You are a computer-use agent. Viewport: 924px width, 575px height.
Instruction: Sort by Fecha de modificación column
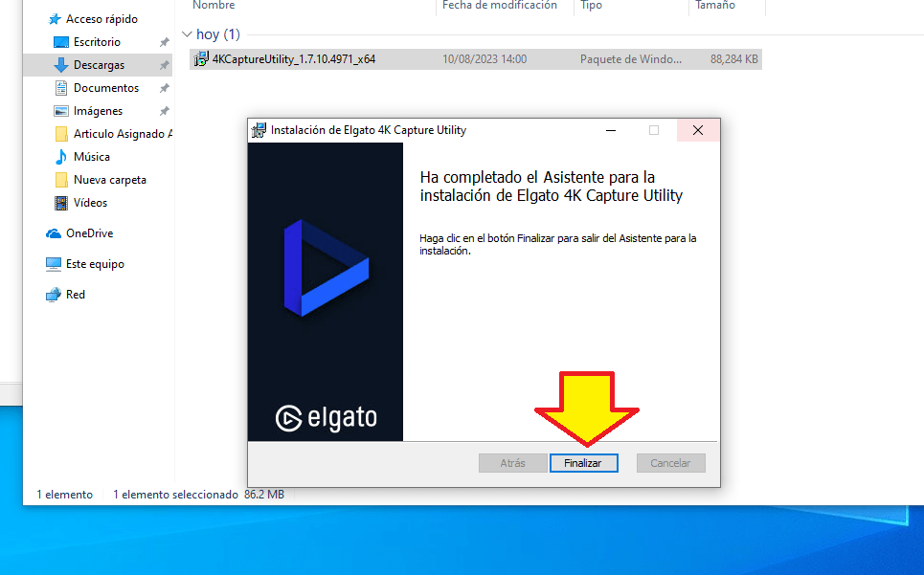499,6
